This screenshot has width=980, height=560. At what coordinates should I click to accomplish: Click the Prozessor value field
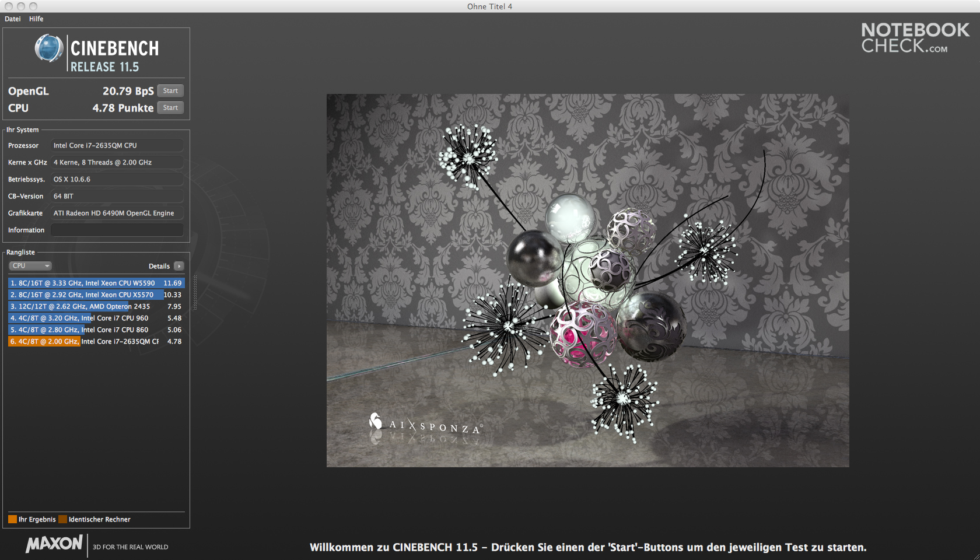[x=117, y=145]
